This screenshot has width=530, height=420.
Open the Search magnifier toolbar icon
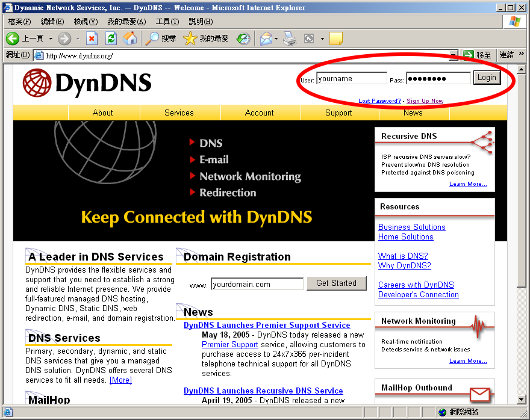coord(153,39)
